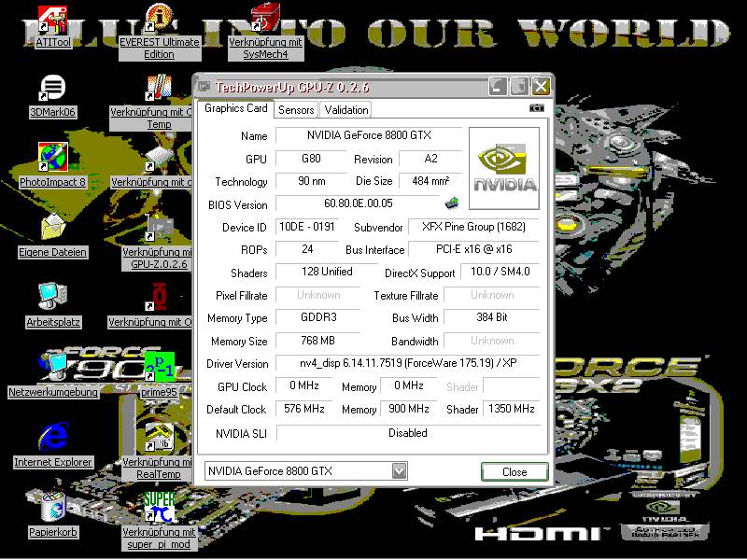Launch the GPU-Z.0.2.6 shortcut icon
The image size is (747, 560).
click(159, 227)
